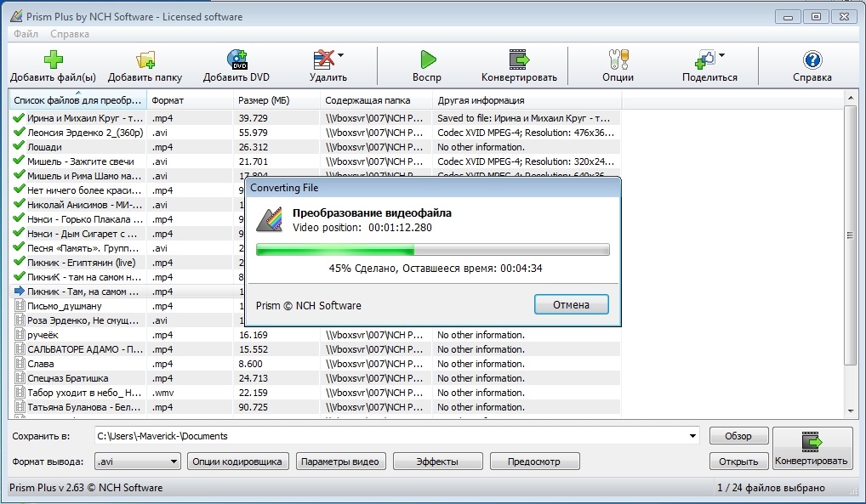The width and height of the screenshot is (866, 504).
Task: Click the Prism app icon in title bar
Action: coord(16,16)
